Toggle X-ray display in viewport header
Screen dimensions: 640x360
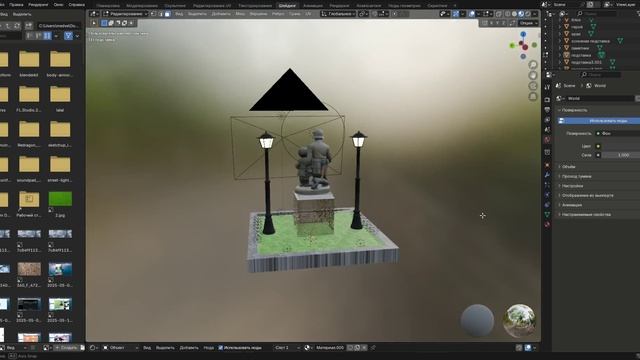(498, 14)
